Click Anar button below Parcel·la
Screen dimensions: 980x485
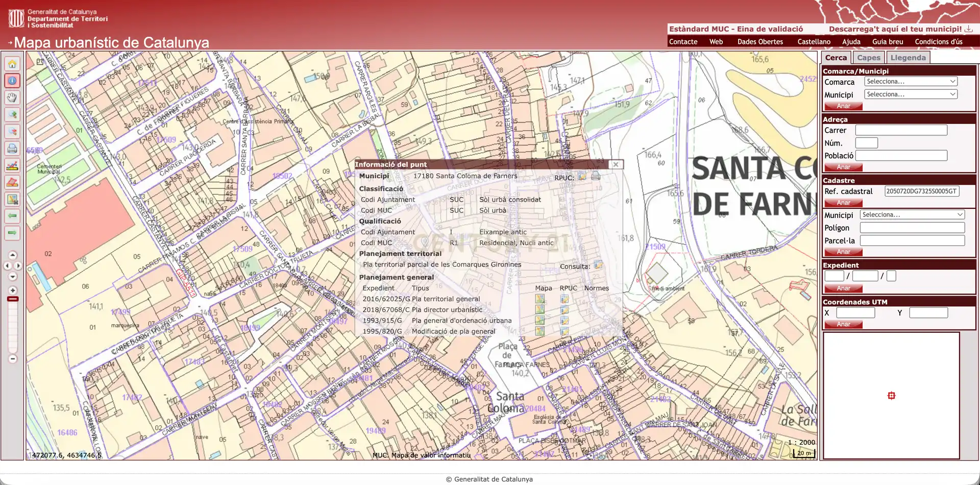point(843,252)
